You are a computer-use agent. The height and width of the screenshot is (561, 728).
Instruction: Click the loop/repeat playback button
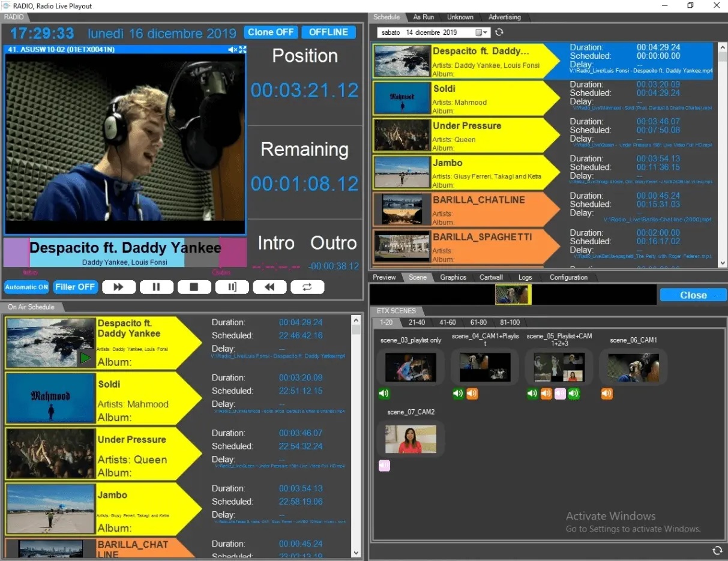(307, 287)
